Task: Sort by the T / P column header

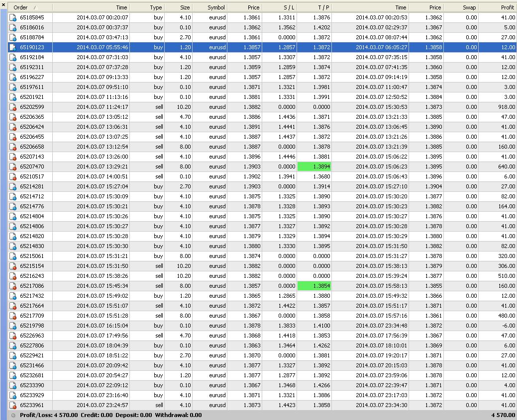Action: click(x=314, y=7)
